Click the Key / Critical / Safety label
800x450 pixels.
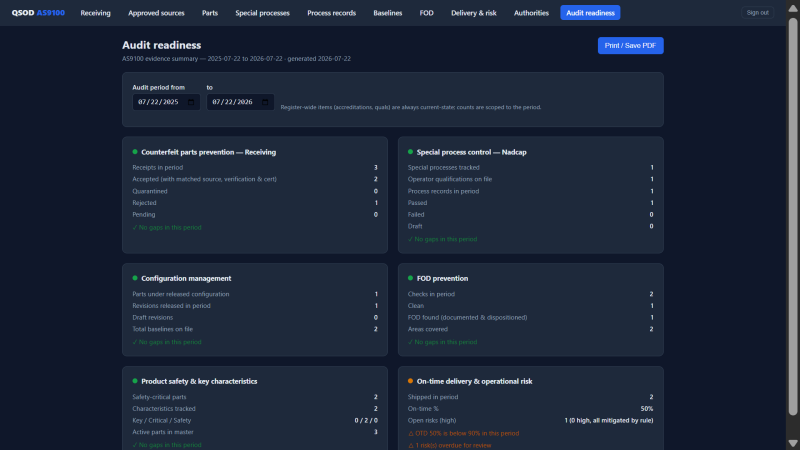(x=162, y=420)
